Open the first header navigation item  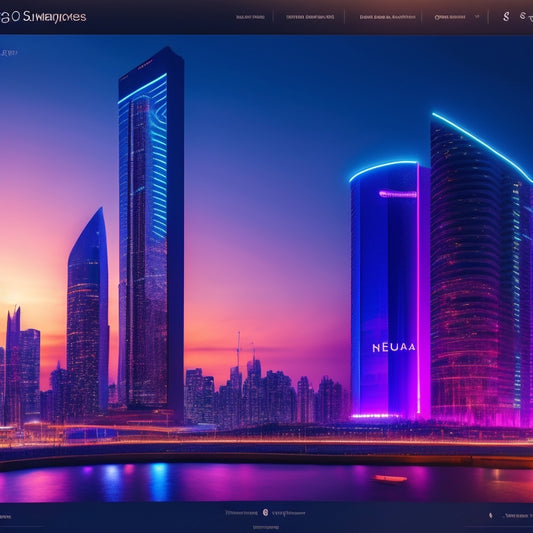(x=250, y=17)
